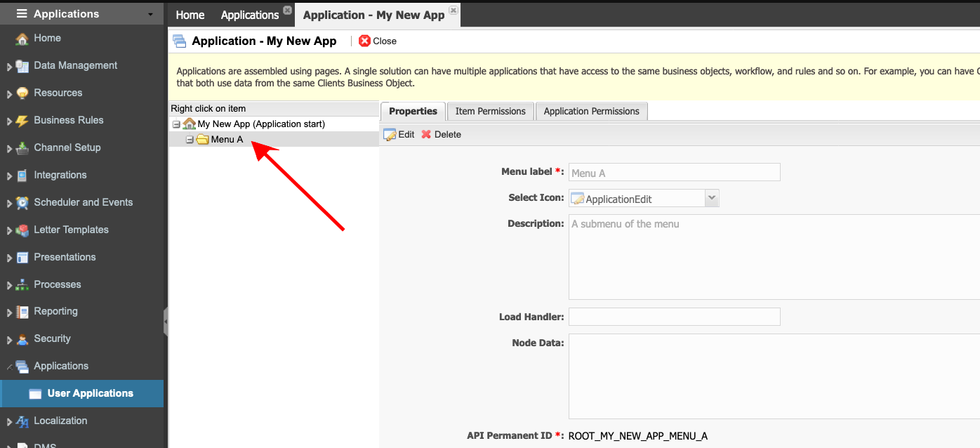980x448 pixels.
Task: Click the Channel Setup icon
Action: pyautogui.click(x=22, y=148)
